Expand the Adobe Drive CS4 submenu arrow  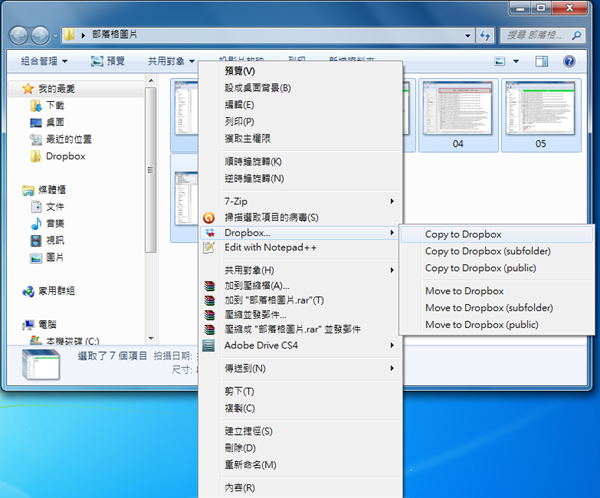click(392, 345)
